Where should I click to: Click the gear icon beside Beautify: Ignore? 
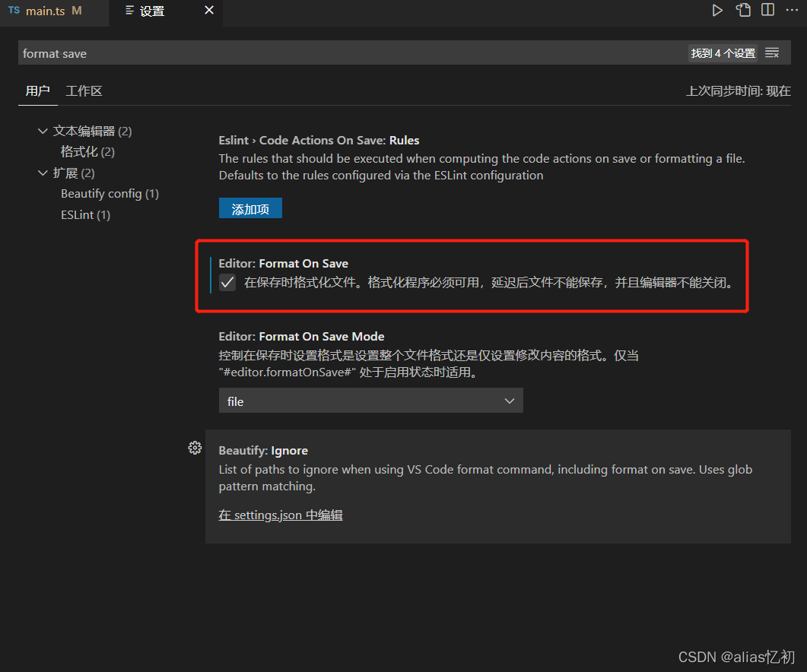tap(195, 448)
